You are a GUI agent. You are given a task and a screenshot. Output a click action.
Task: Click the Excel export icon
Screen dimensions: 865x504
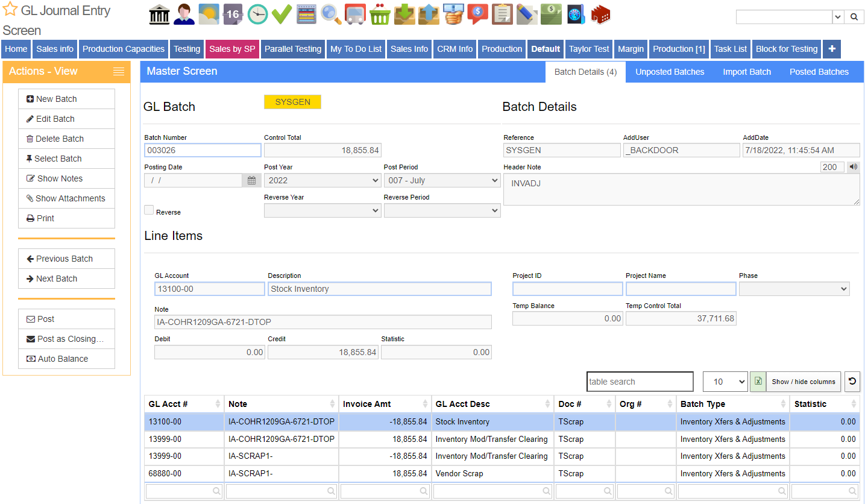pos(758,382)
